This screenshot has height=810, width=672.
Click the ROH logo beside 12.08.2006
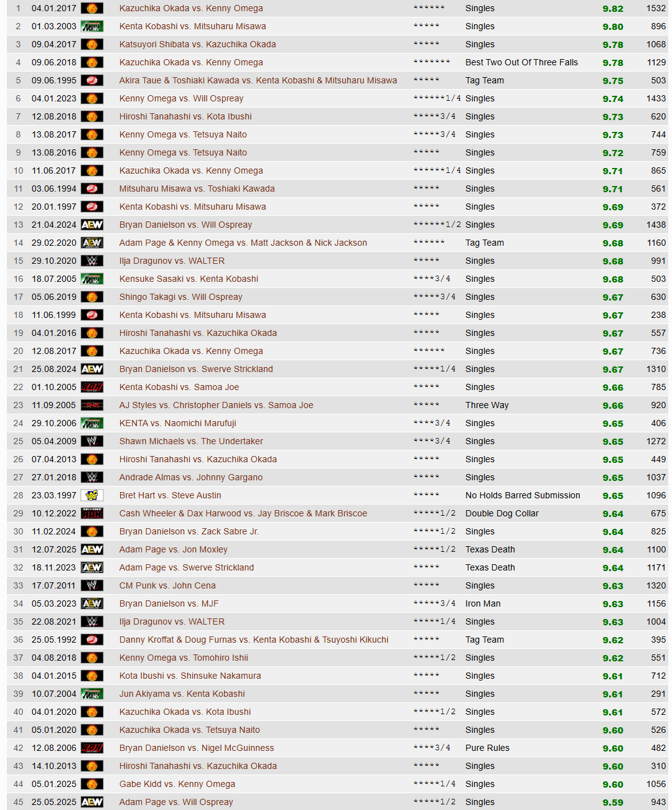(92, 748)
